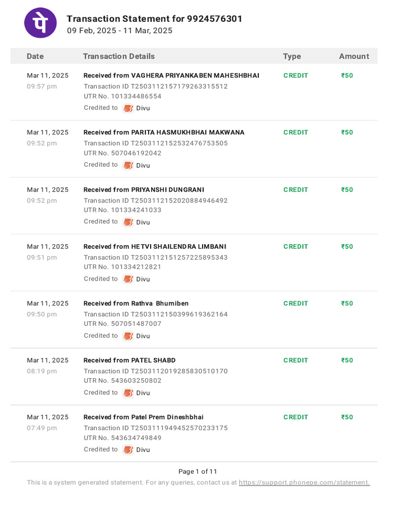Click the ₹50 amount for PATEL SHABD

click(x=347, y=361)
